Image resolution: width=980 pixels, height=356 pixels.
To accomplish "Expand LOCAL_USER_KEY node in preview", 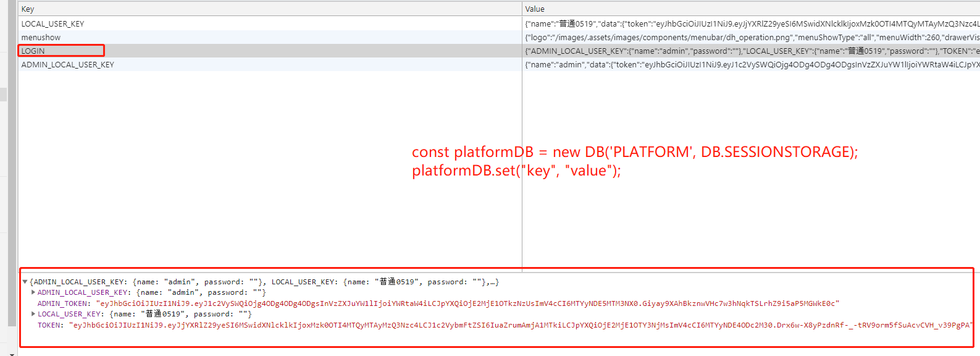I will 33,314.
